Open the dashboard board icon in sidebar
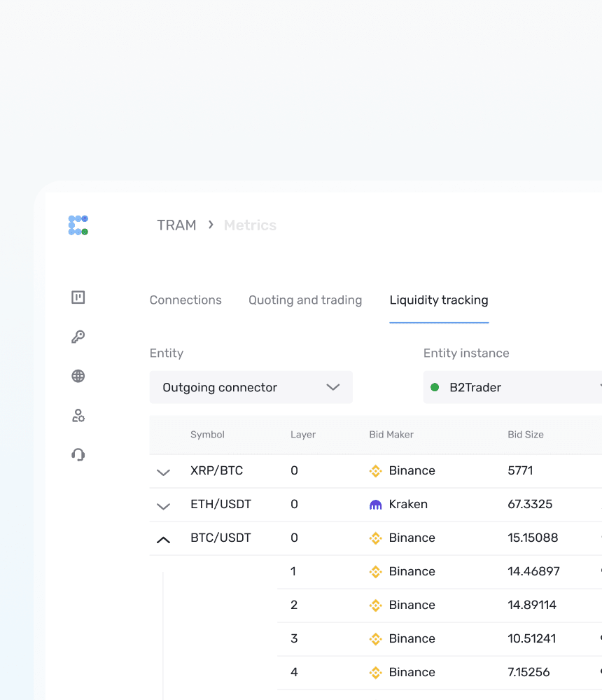This screenshot has width=602, height=700. pyautogui.click(x=78, y=297)
